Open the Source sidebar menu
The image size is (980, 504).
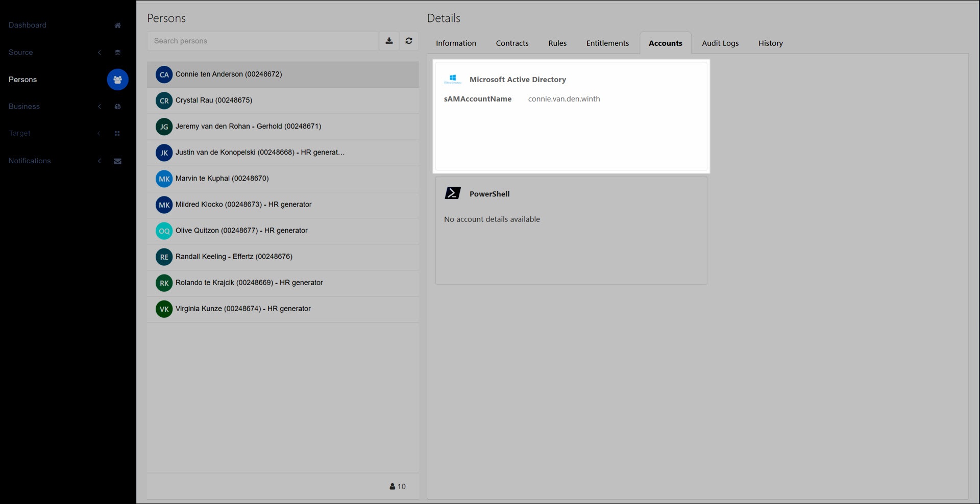pos(21,53)
